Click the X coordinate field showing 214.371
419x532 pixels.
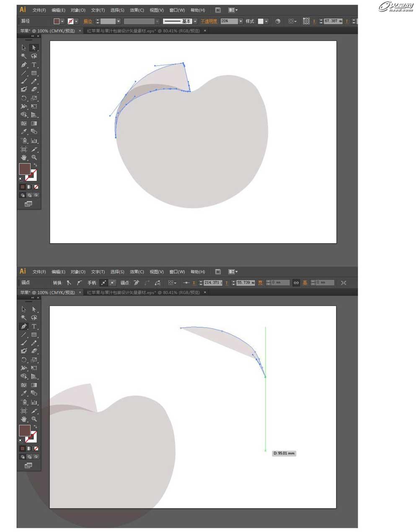[x=212, y=283]
